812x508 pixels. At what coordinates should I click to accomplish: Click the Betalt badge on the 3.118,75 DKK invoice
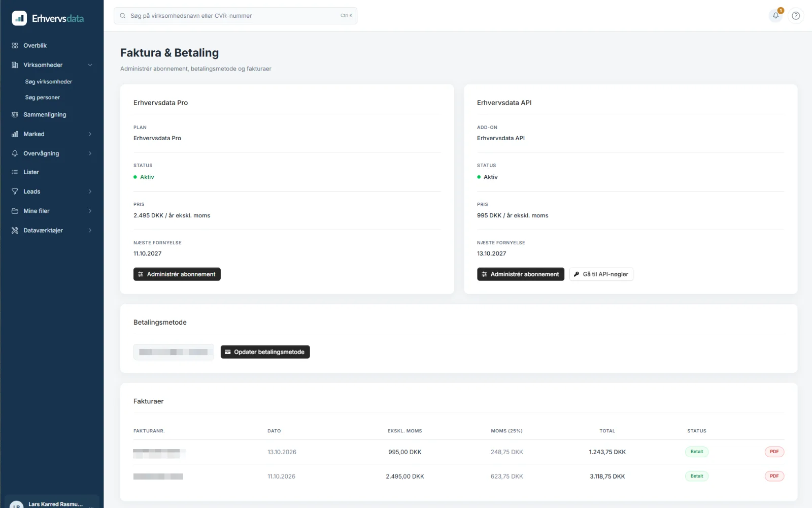697,476
